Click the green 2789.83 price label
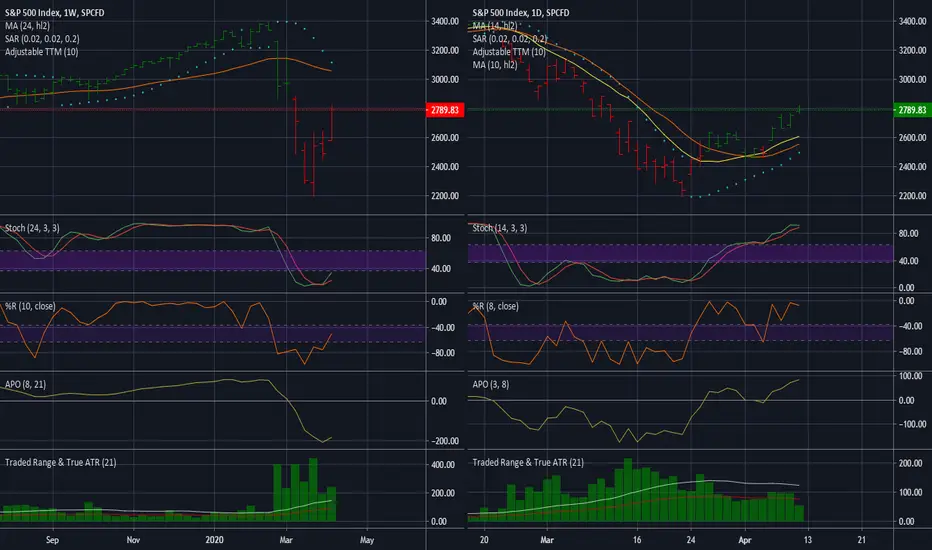The height and width of the screenshot is (550, 932). coord(912,110)
